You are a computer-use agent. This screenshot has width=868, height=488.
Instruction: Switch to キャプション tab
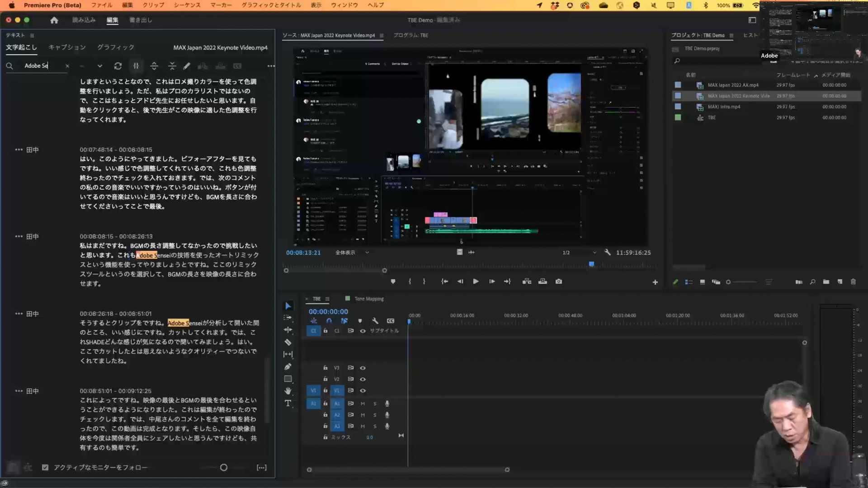pyautogui.click(x=67, y=47)
